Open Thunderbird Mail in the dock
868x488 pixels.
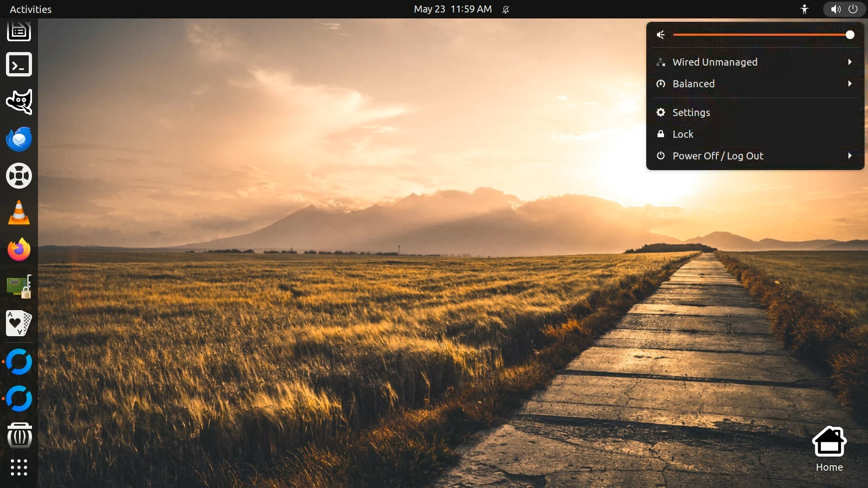[19, 139]
